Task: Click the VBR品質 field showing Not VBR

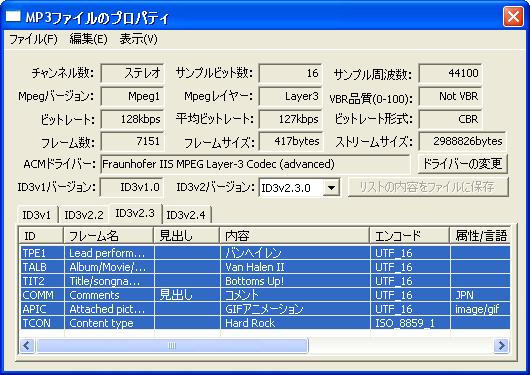Action: (450, 96)
